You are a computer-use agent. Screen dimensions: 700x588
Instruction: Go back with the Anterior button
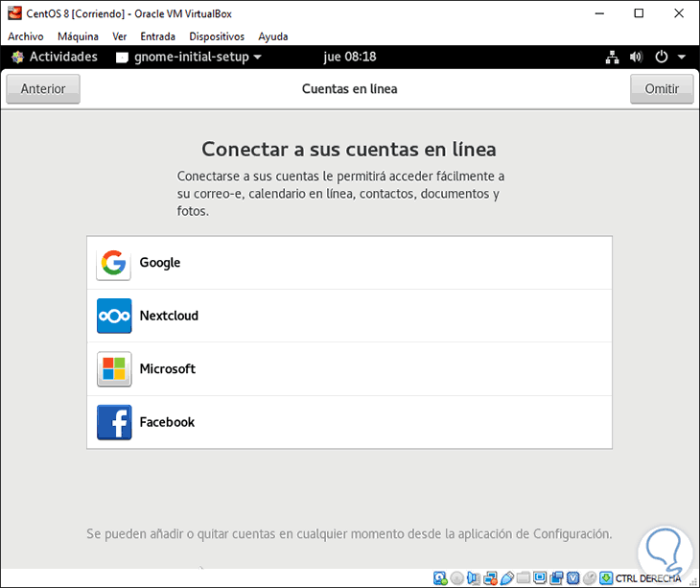(43, 89)
